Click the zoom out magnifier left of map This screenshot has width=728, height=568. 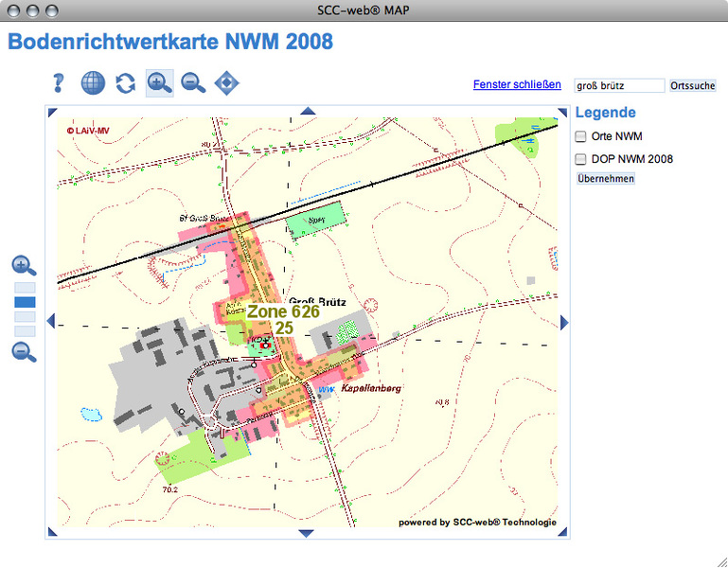[25, 352]
